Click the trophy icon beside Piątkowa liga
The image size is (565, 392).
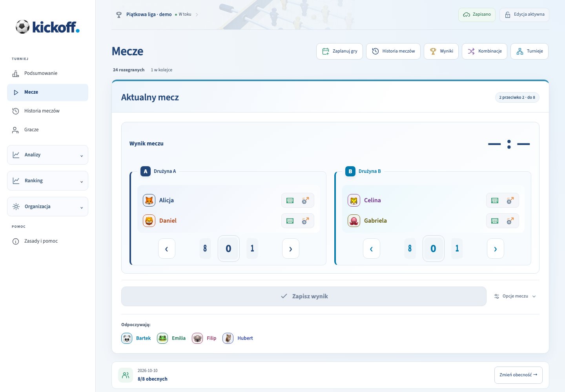click(x=119, y=15)
